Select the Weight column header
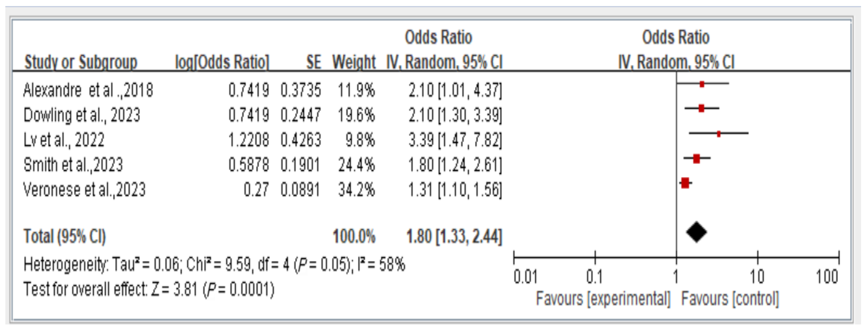868x331 pixels. pyautogui.click(x=354, y=62)
